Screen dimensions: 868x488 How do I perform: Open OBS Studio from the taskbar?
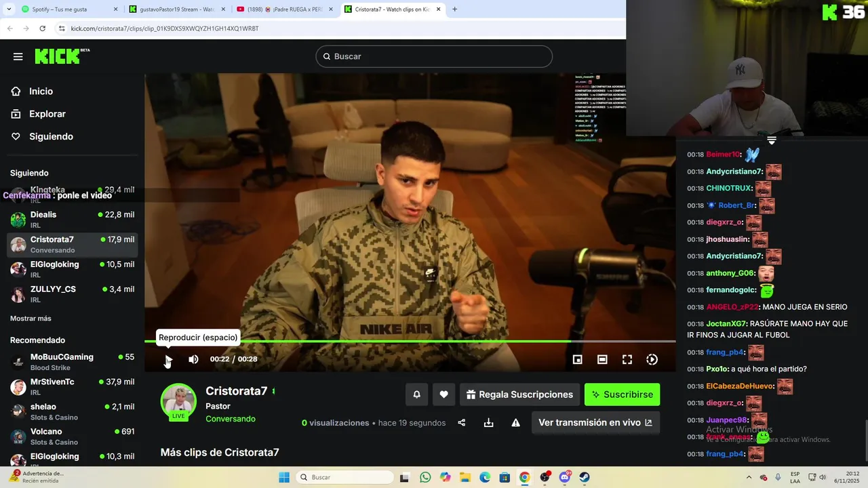click(545, 477)
